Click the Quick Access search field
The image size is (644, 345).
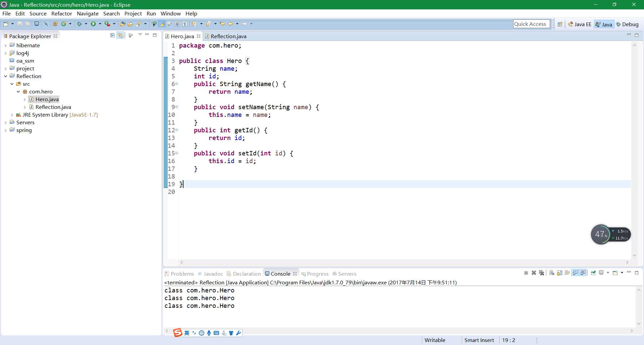(531, 24)
